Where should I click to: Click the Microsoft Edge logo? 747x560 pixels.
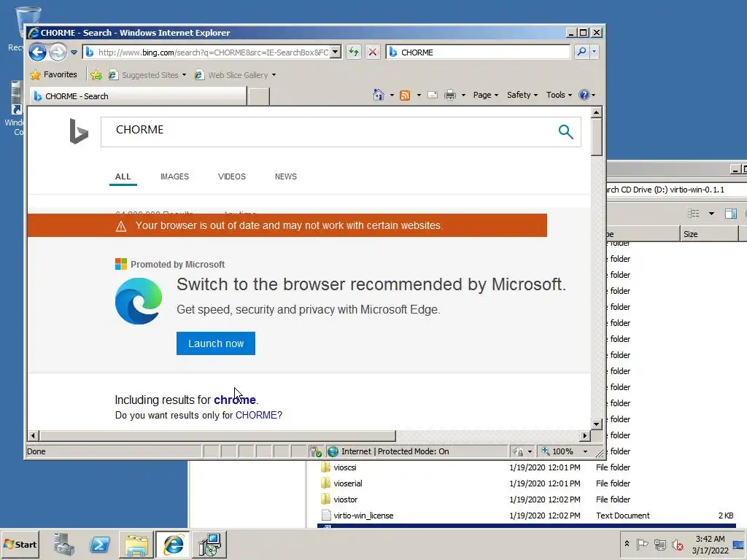click(x=139, y=301)
